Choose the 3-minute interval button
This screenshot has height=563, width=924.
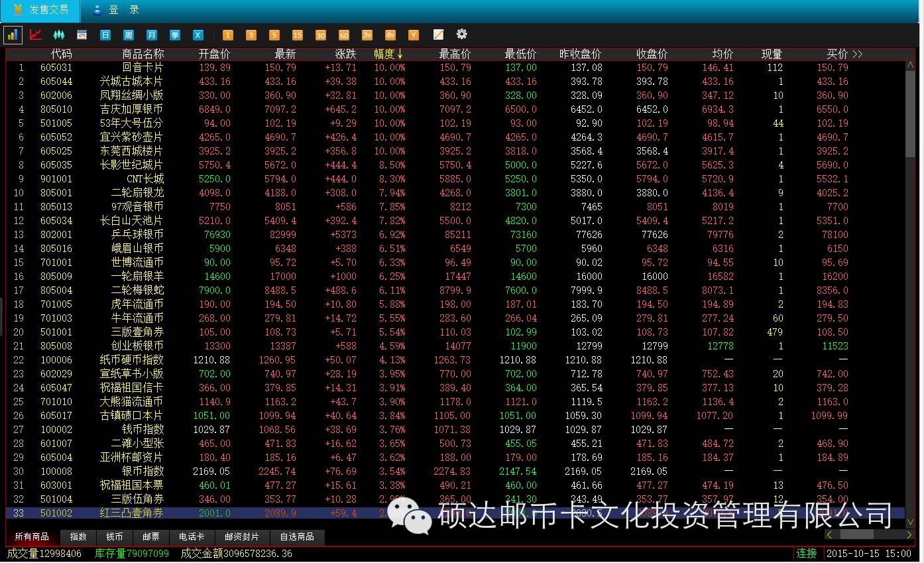[x=251, y=35]
